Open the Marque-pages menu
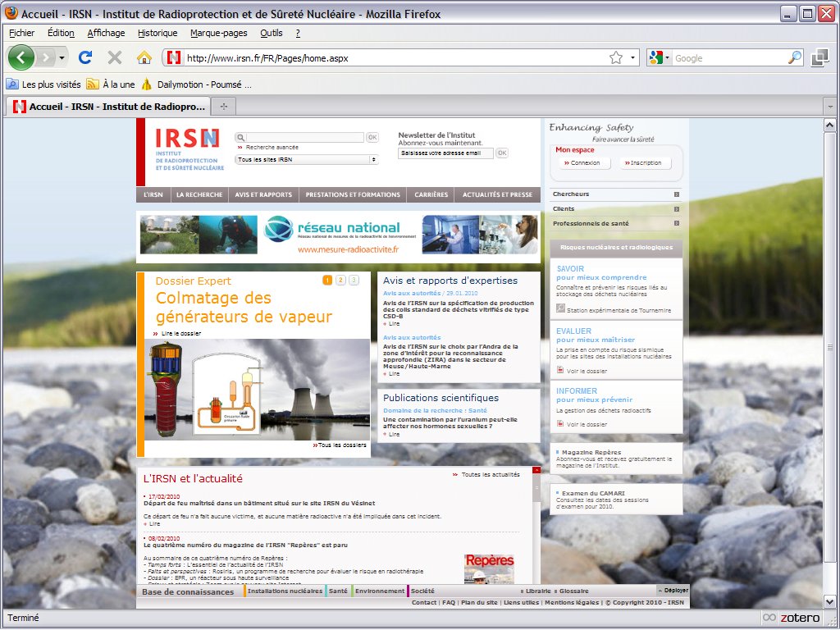The height and width of the screenshot is (630, 840). pyautogui.click(x=218, y=33)
